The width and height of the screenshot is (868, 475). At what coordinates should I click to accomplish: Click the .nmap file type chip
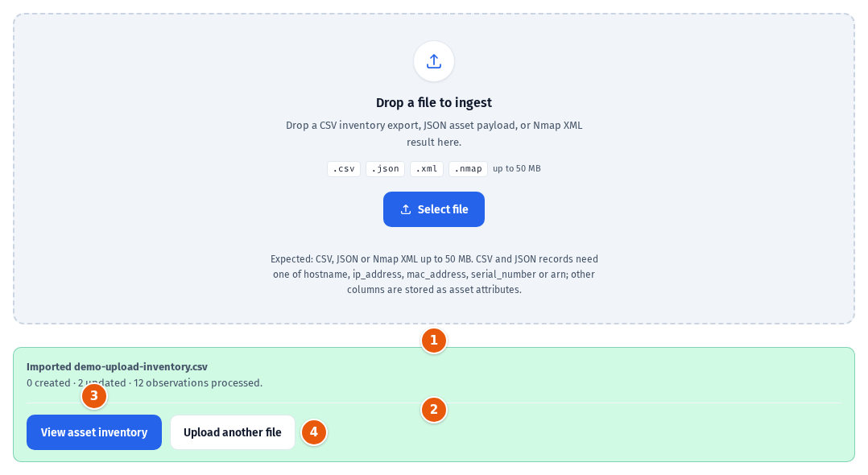(x=469, y=169)
